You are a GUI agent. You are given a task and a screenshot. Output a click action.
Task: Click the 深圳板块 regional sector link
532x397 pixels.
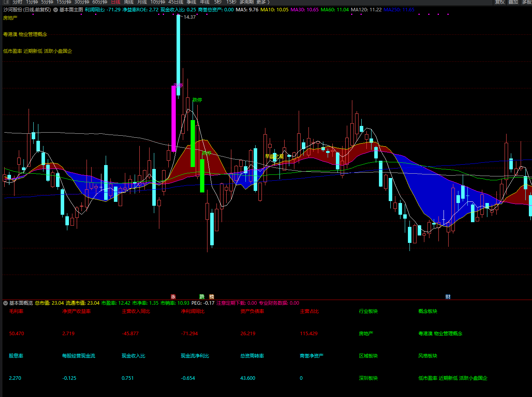click(368, 378)
